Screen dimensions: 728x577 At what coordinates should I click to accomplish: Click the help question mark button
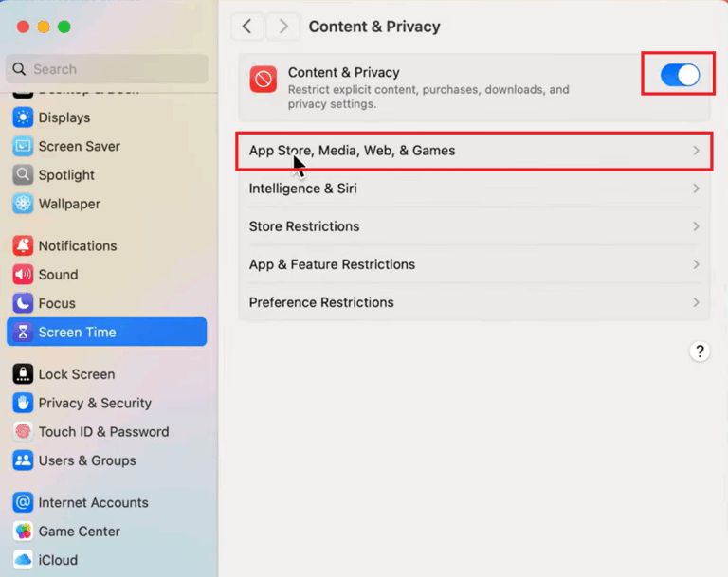click(x=700, y=352)
